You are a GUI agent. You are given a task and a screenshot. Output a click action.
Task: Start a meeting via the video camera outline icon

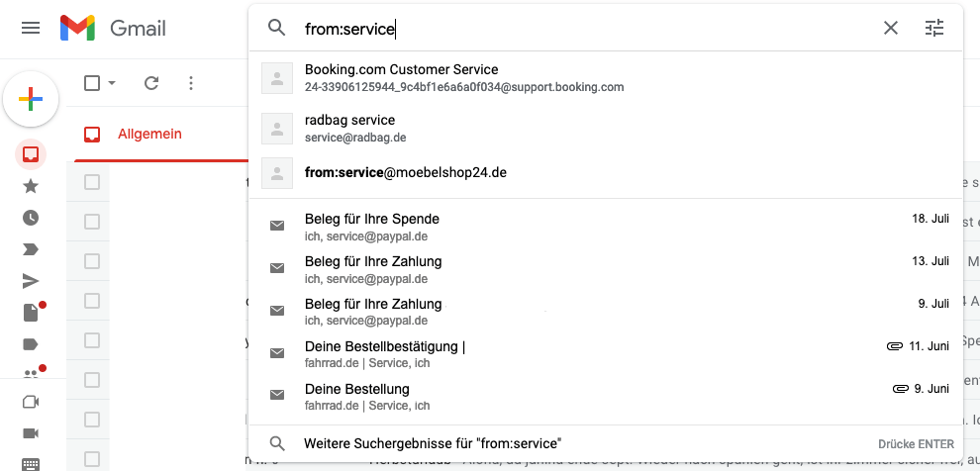(x=31, y=402)
